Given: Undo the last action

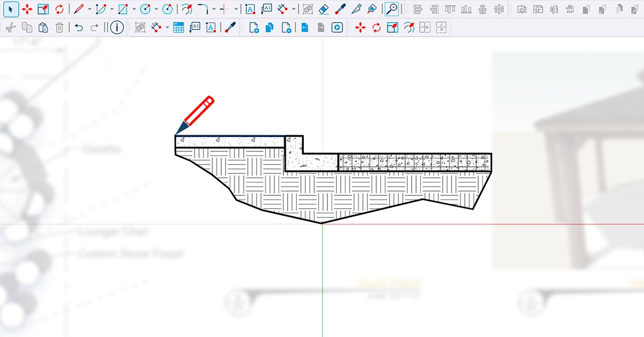Looking at the screenshot, I should [79, 27].
